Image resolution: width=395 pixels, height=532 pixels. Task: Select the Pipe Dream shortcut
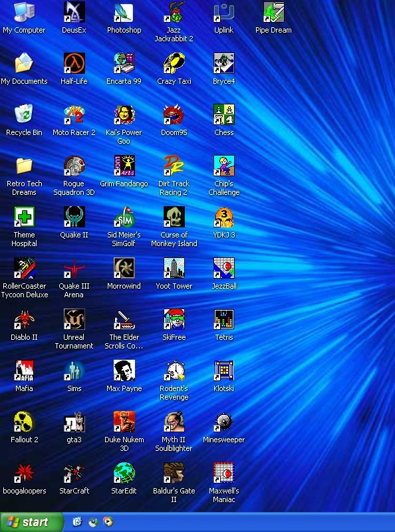(273, 12)
